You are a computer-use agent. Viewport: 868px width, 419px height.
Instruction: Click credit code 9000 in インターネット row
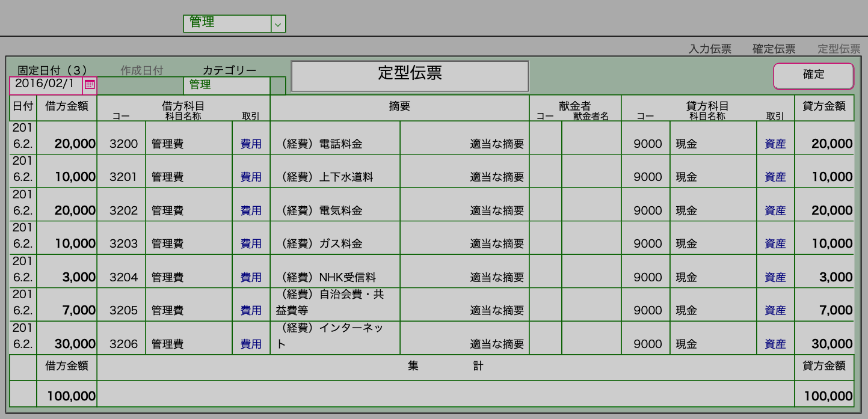coord(647,344)
